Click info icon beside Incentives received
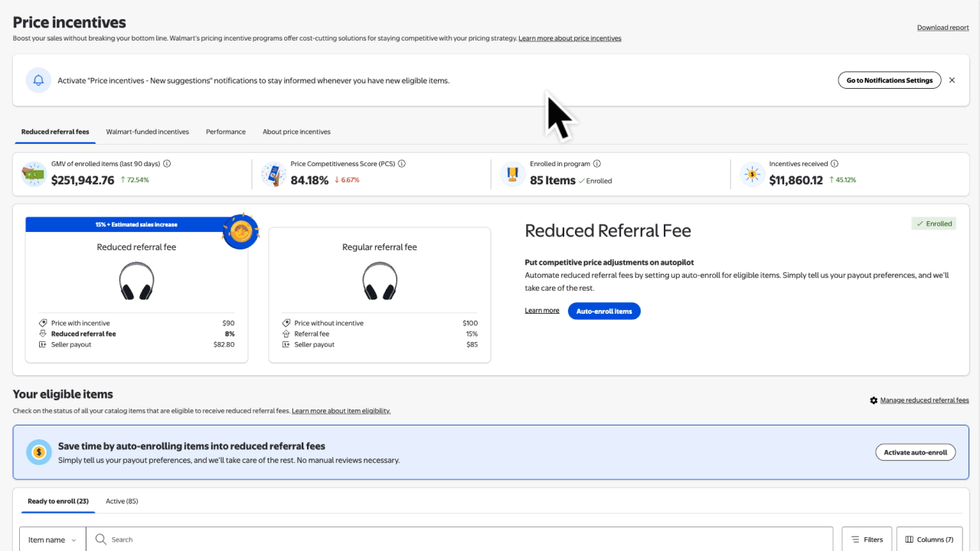The height and width of the screenshot is (551, 980). [x=835, y=164]
